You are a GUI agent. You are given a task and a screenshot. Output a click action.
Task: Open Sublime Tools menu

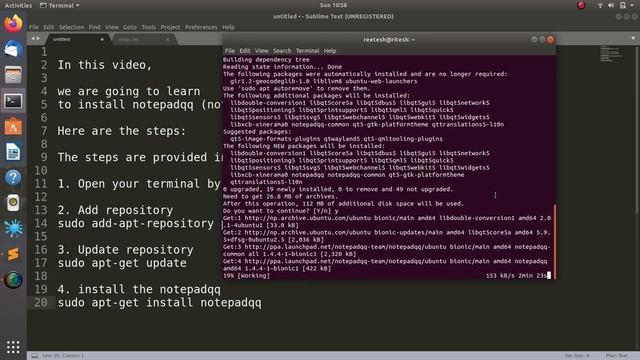(149, 27)
